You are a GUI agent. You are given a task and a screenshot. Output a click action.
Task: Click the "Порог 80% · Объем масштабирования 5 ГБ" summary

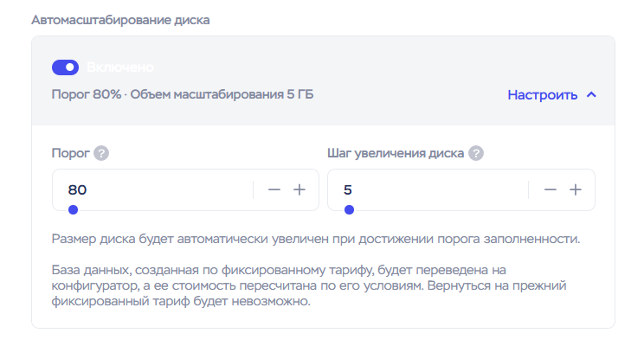183,93
